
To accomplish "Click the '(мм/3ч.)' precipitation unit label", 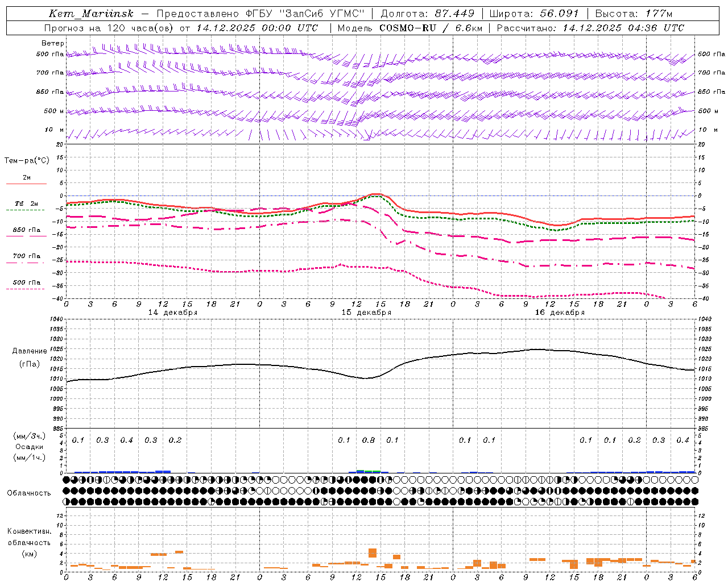I will 29,436.
